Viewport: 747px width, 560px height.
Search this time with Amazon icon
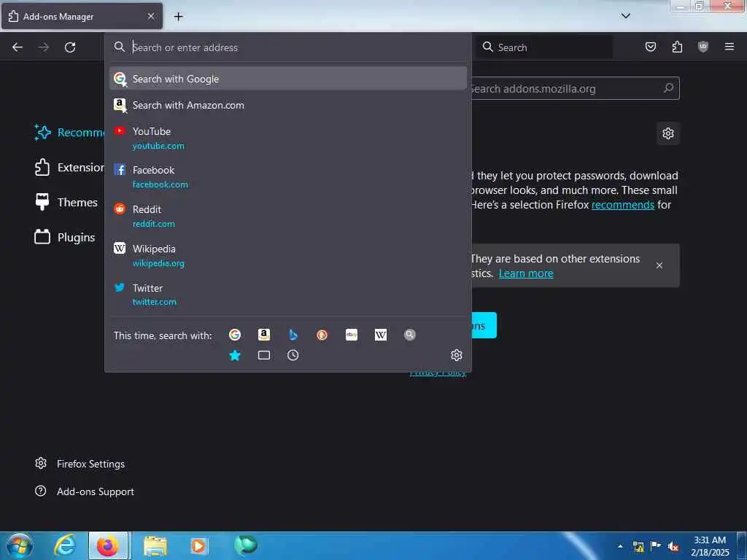click(x=264, y=335)
